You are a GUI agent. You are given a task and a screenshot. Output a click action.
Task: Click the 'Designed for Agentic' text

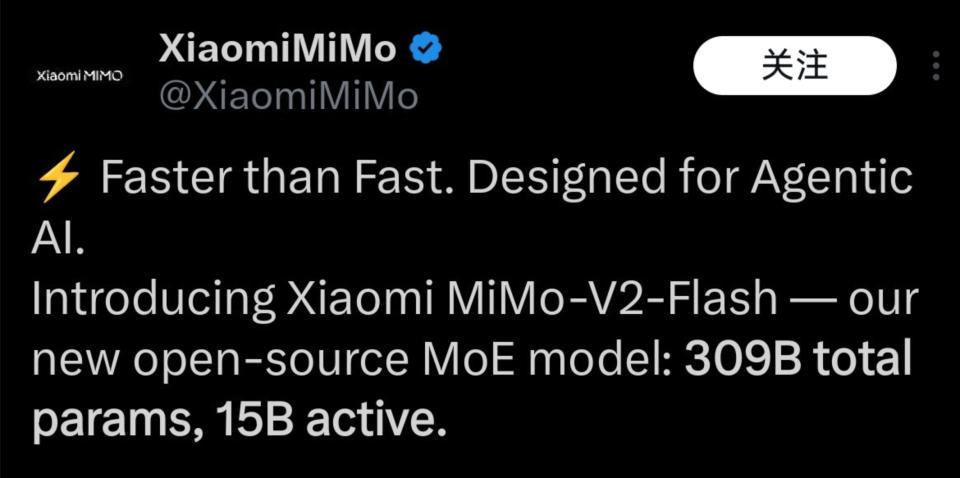click(x=690, y=180)
